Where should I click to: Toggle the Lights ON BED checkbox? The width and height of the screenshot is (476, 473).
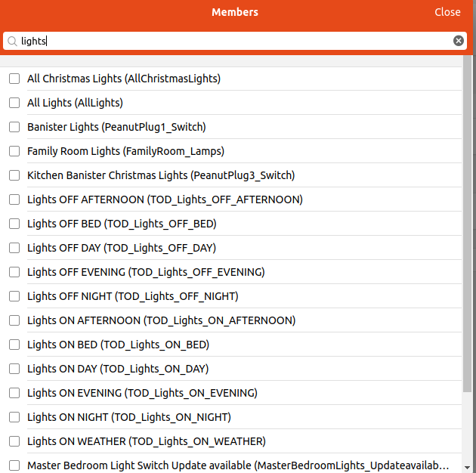[14, 345]
